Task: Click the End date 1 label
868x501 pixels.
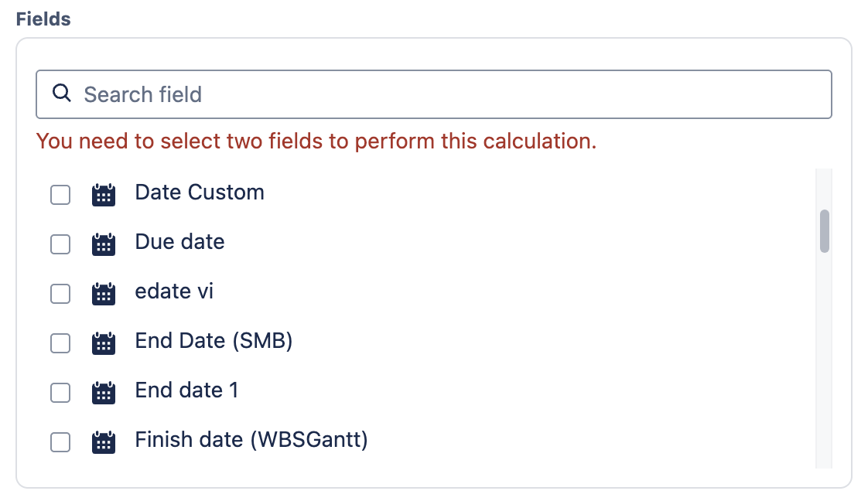Action: click(x=186, y=390)
